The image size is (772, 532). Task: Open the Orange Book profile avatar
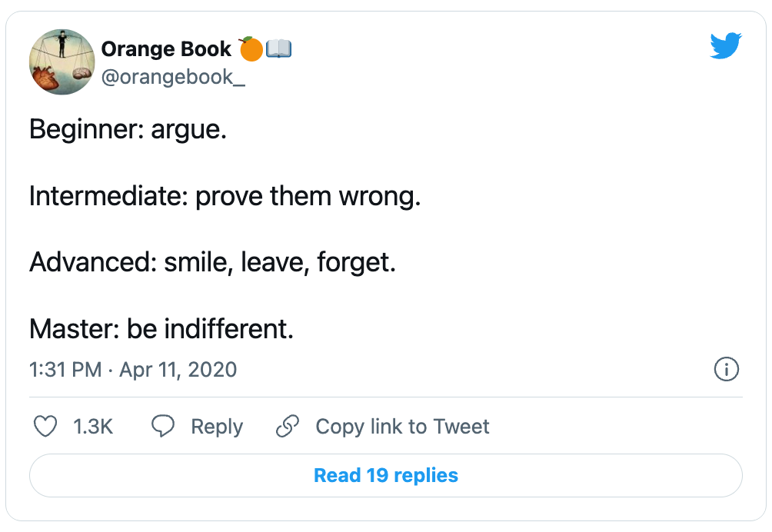coord(62,62)
